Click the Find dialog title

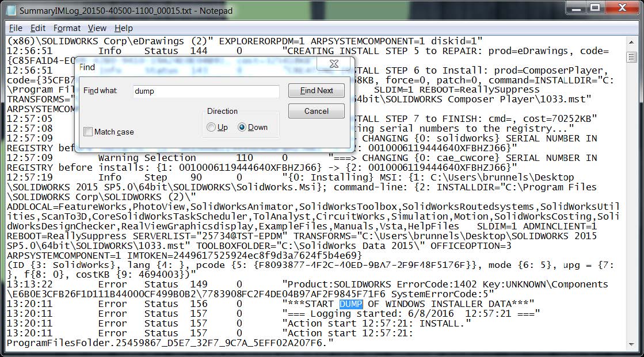coord(87,67)
